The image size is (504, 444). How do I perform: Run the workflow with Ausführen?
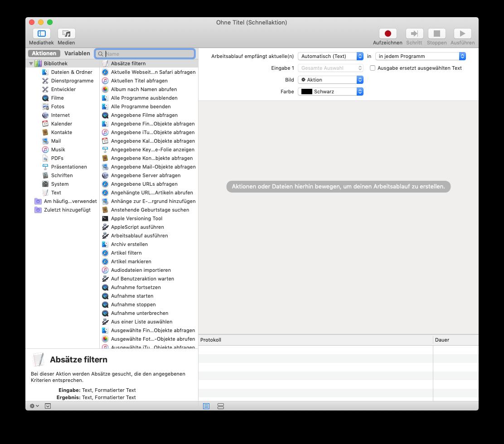[463, 34]
